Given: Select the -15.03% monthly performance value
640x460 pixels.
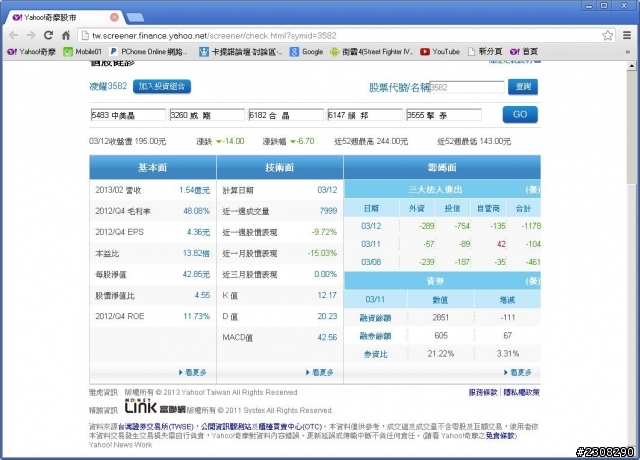Looking at the screenshot, I should [x=322, y=253].
